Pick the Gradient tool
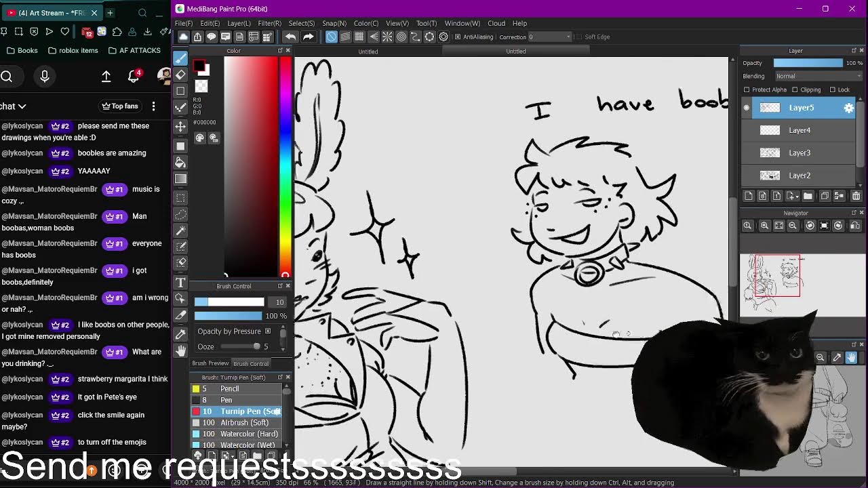The width and height of the screenshot is (868, 488). (180, 179)
